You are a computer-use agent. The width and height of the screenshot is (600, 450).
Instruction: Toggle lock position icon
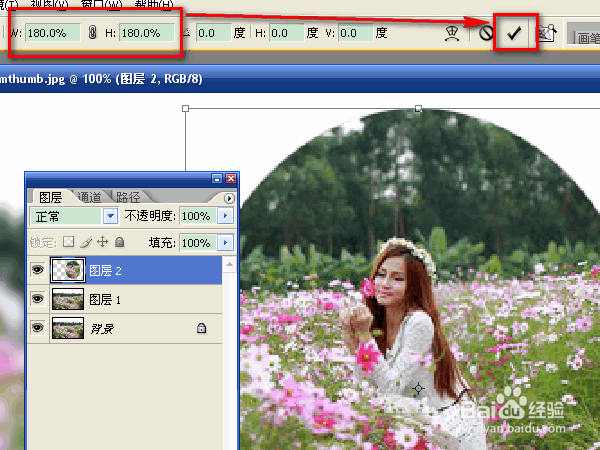(x=103, y=242)
